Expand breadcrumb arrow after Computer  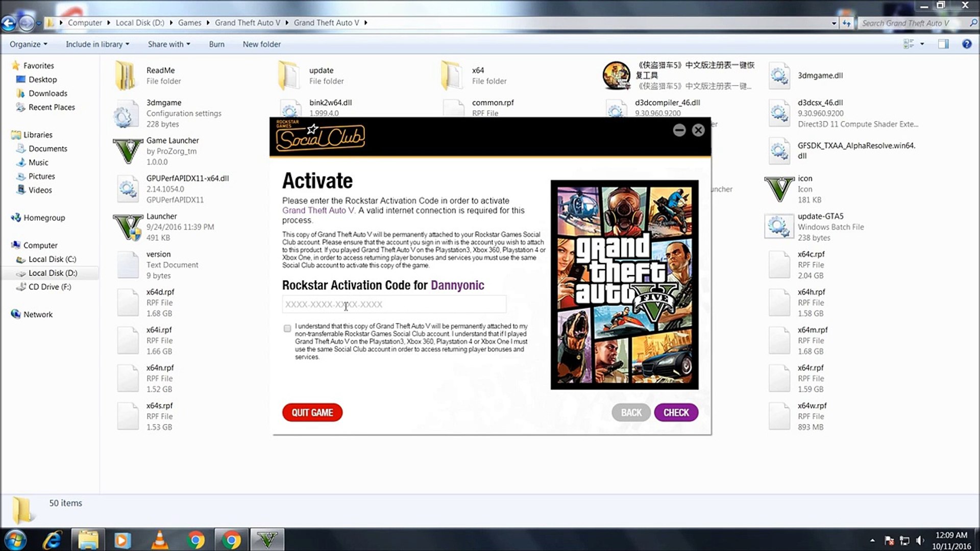click(109, 23)
